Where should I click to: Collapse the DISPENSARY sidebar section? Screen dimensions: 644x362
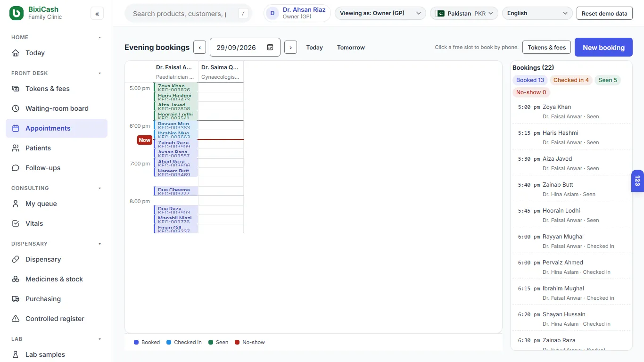coord(99,244)
